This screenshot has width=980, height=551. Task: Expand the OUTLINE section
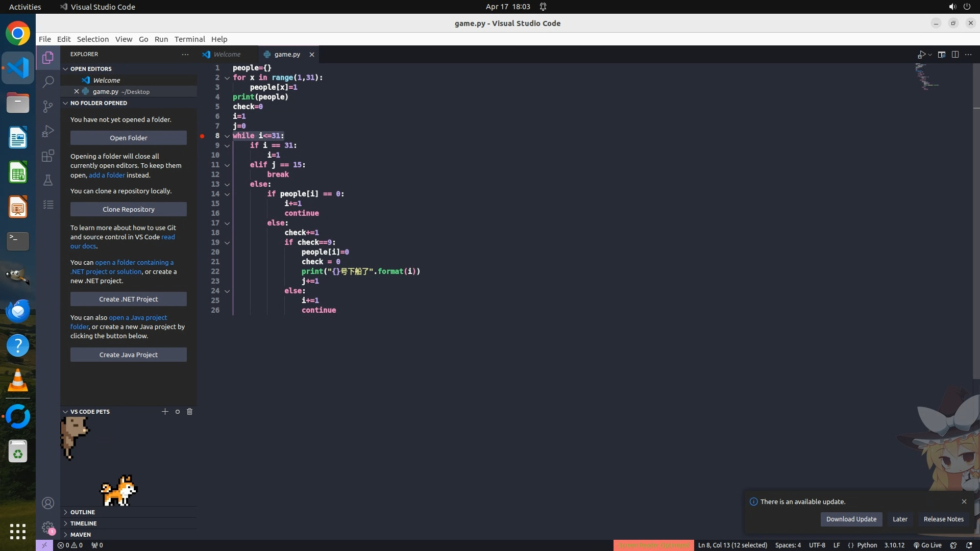83,512
